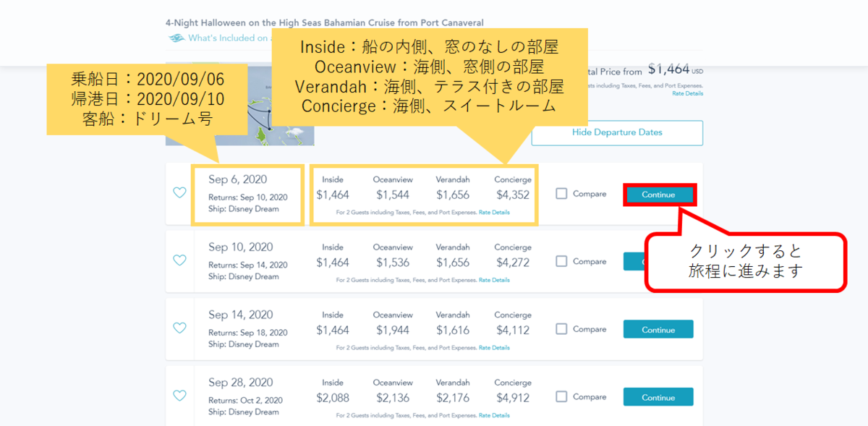Favorite the Sep 10, 2020 sailing heart
Screen dimensions: 868x426
pyautogui.click(x=179, y=260)
